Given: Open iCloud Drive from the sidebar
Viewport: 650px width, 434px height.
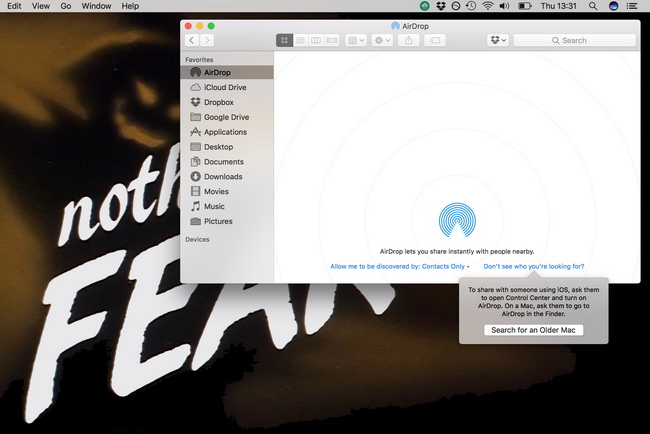Looking at the screenshot, I should click(227, 87).
